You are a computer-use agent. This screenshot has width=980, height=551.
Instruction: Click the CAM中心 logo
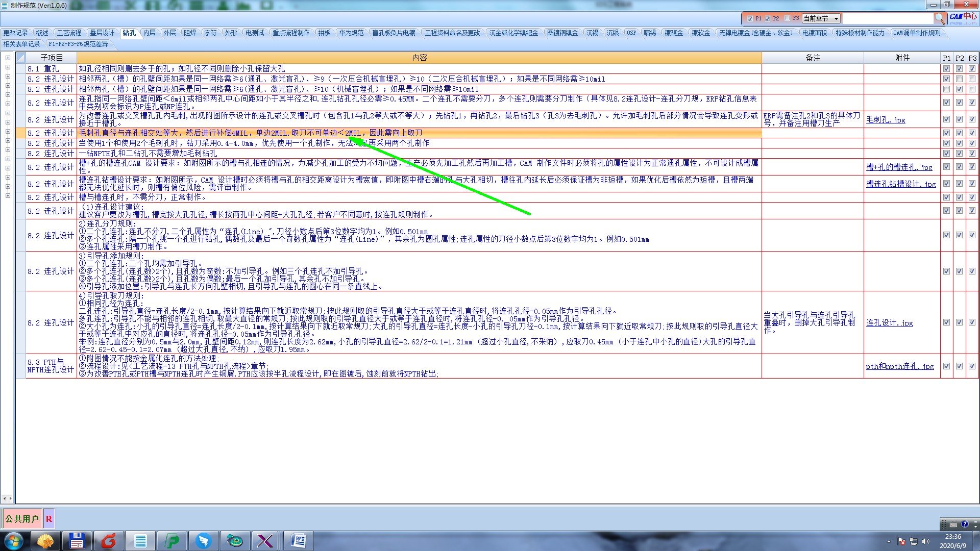coord(963,17)
